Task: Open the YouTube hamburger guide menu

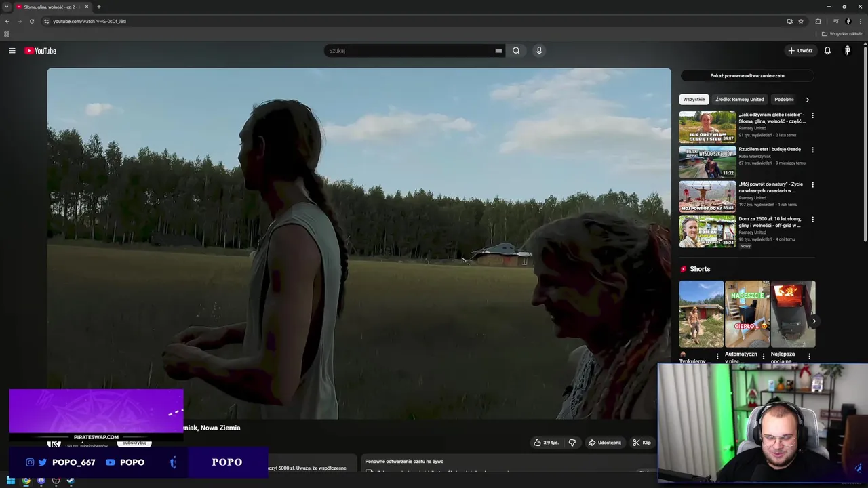Action: tap(12, 51)
